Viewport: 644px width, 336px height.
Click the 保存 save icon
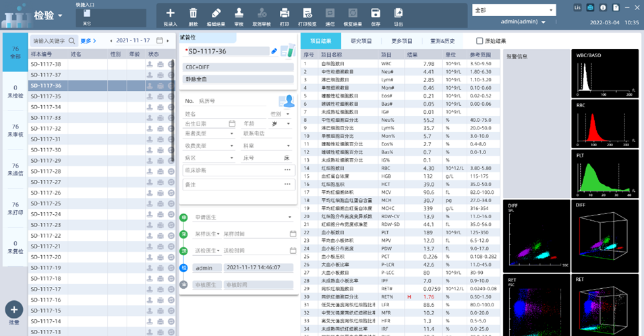click(x=376, y=13)
